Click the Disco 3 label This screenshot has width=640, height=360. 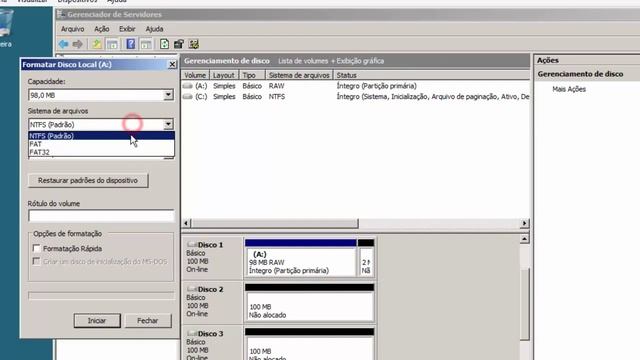pyautogui.click(x=210, y=333)
